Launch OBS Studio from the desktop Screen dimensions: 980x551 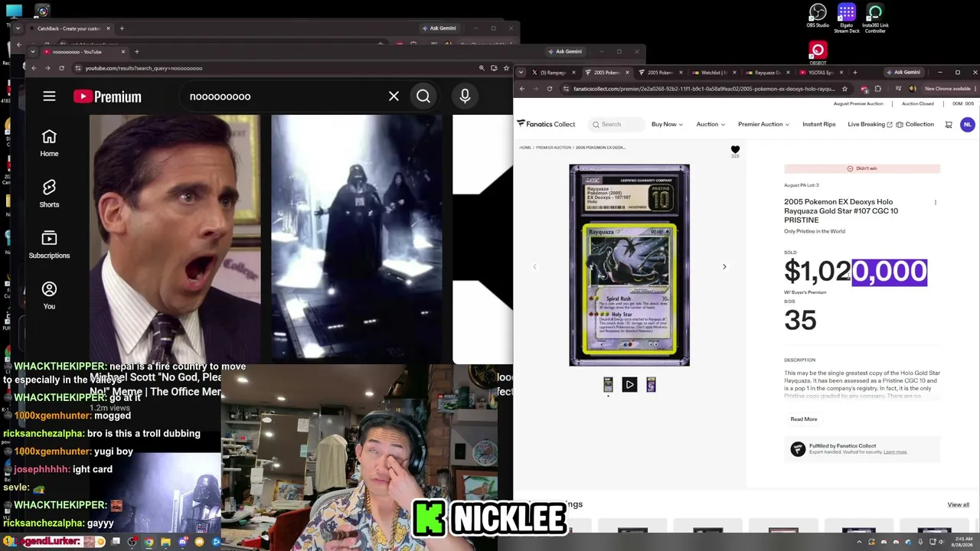818,16
